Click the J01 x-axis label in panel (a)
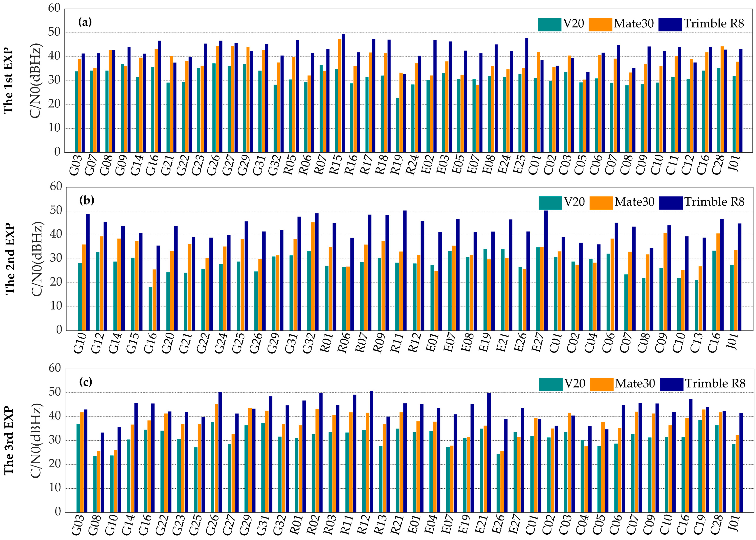756x540 pixels. click(x=734, y=164)
